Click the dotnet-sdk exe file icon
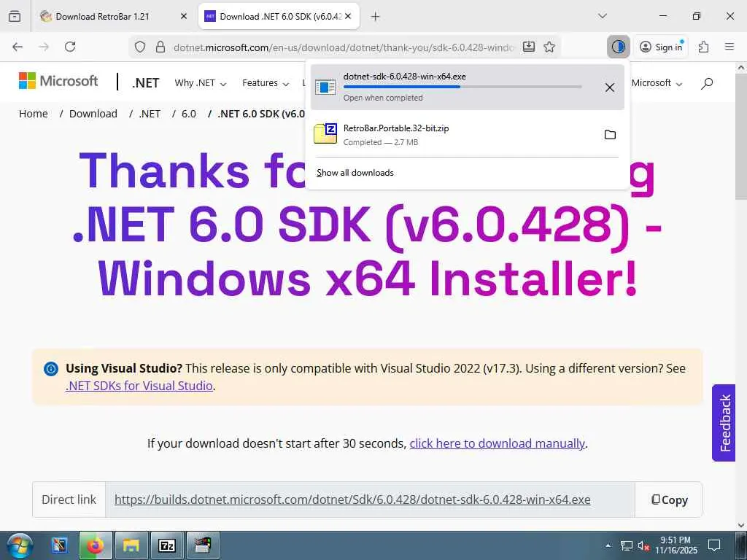The image size is (747, 560). [325, 87]
